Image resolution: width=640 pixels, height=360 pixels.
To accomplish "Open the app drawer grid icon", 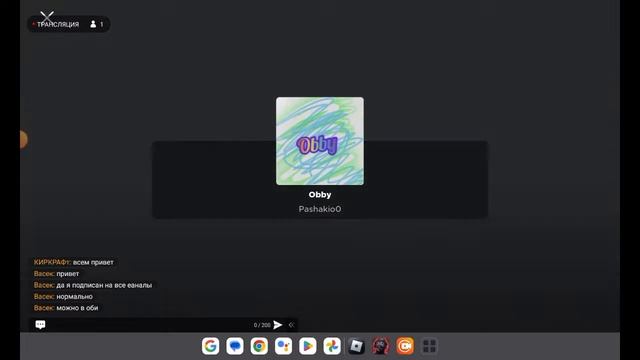I will point(429,346).
